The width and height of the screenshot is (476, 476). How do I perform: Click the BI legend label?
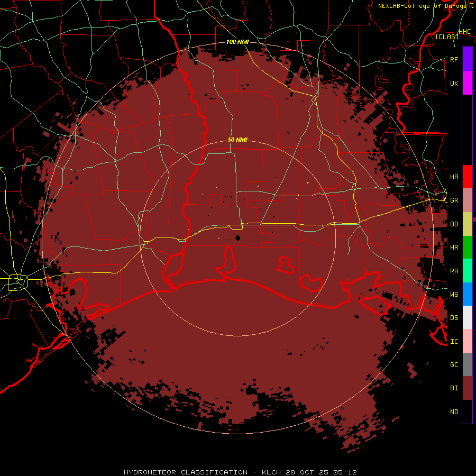[x=454, y=388]
